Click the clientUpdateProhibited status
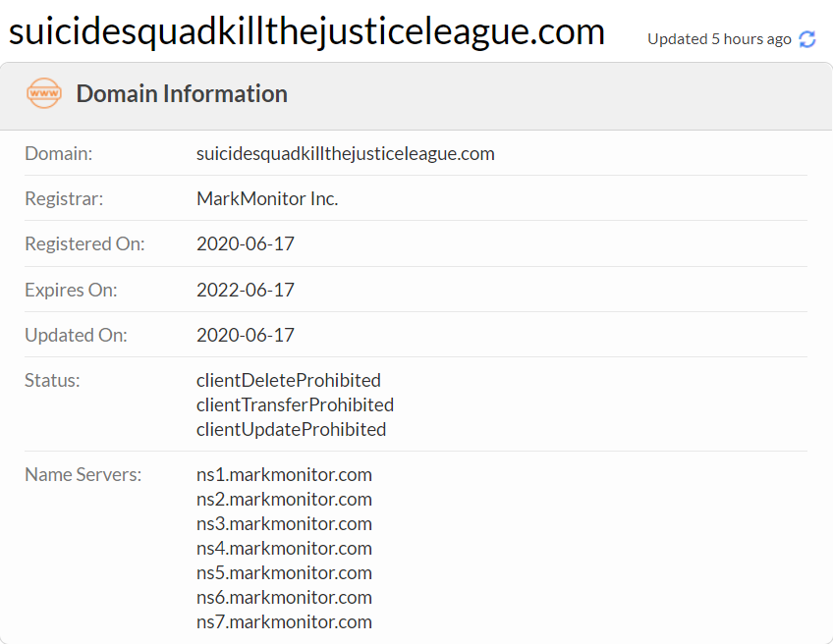The width and height of the screenshot is (833, 644). (291, 430)
